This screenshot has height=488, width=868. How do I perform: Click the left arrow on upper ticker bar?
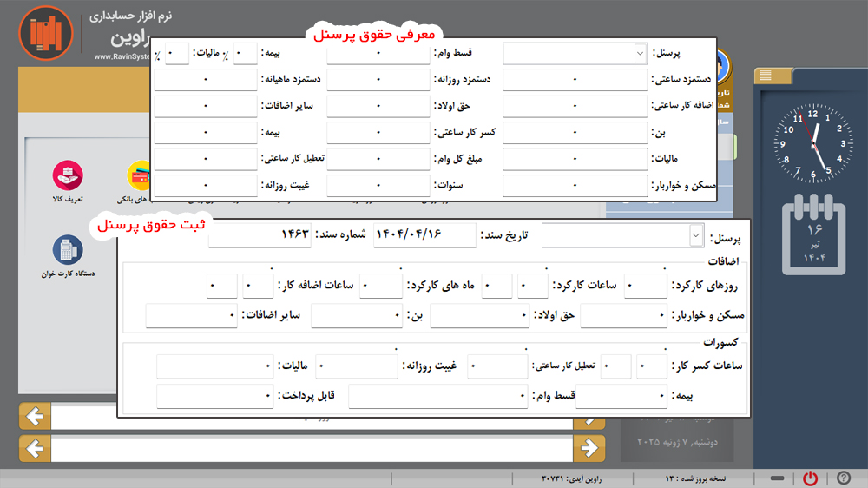[x=35, y=417]
